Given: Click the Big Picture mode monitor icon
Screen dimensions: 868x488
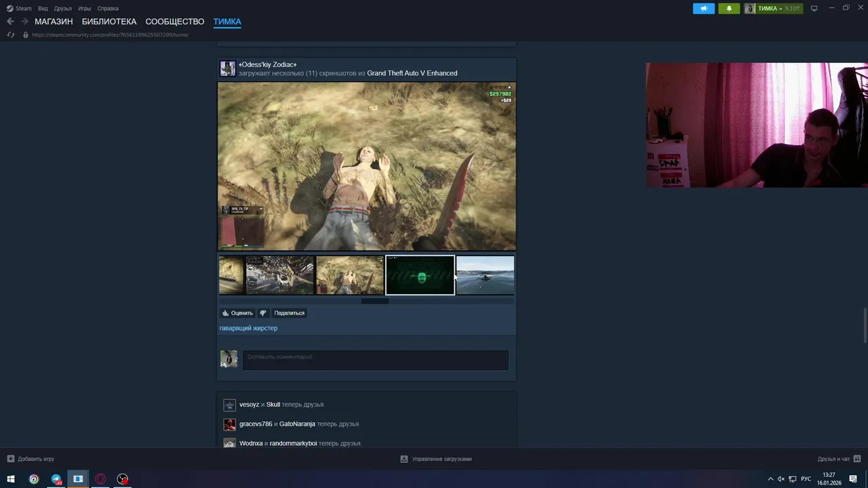Looking at the screenshot, I should [x=814, y=8].
